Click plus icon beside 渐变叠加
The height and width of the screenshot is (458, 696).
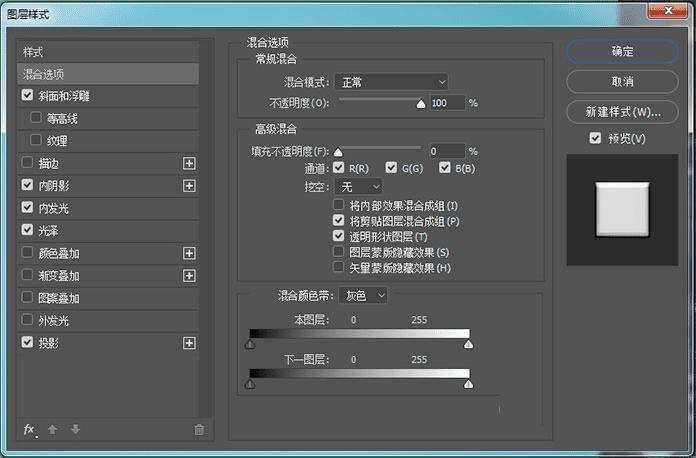click(189, 276)
